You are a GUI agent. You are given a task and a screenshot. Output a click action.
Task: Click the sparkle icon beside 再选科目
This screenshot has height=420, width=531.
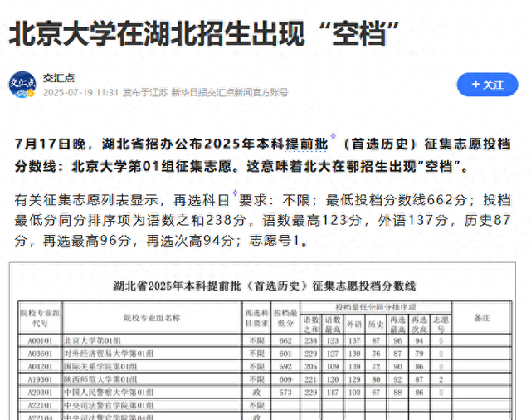pyautogui.click(x=235, y=193)
